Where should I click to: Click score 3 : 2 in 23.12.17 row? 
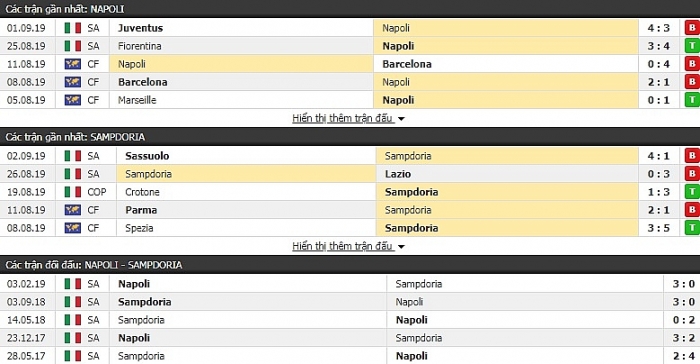pos(684,338)
